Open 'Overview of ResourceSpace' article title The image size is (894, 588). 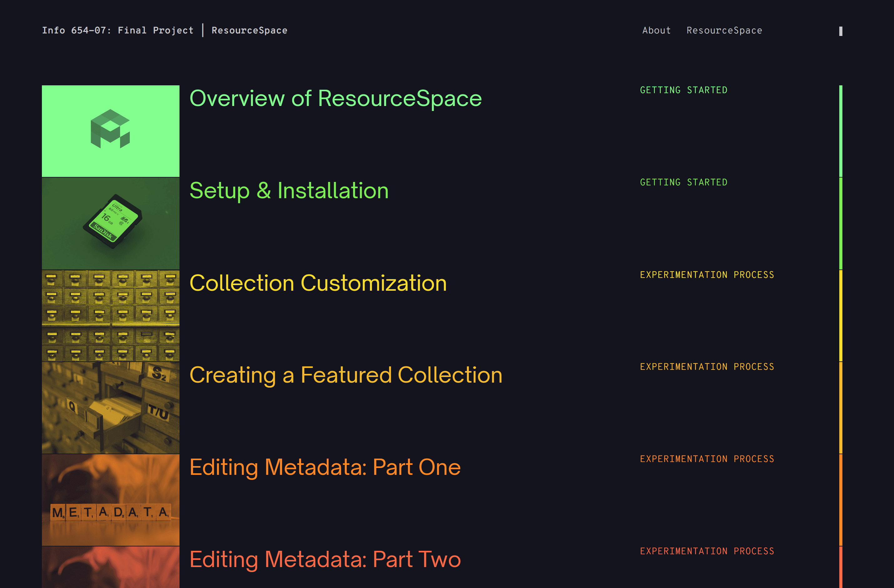coord(336,98)
